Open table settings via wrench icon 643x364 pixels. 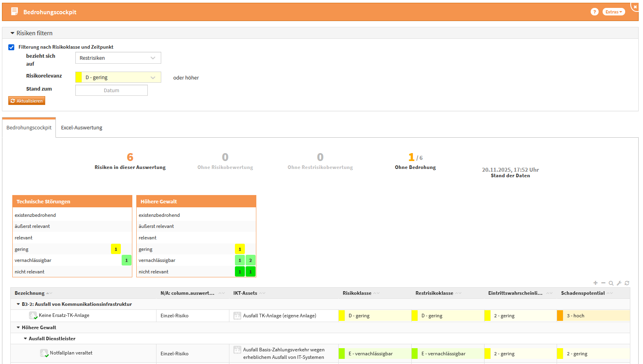coord(619,283)
